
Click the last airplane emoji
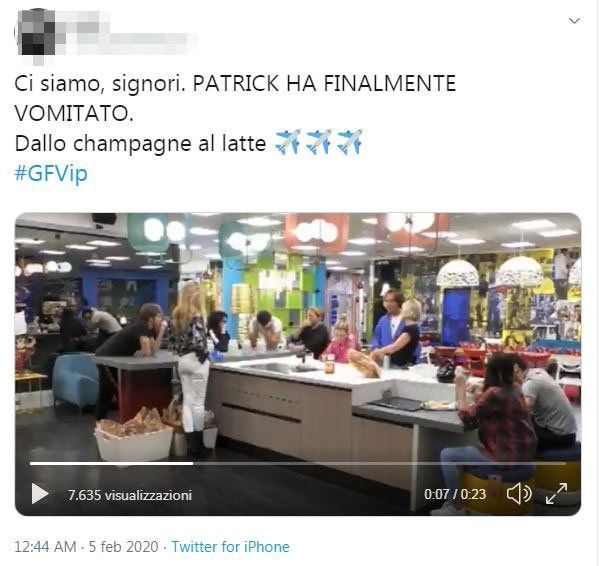(350, 142)
